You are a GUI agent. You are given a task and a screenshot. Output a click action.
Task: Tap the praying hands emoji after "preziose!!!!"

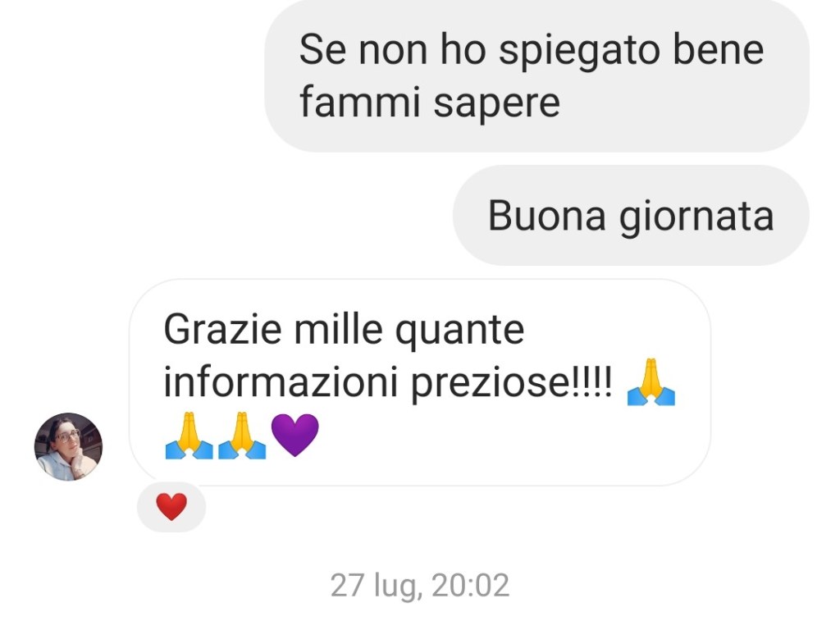pos(651,381)
